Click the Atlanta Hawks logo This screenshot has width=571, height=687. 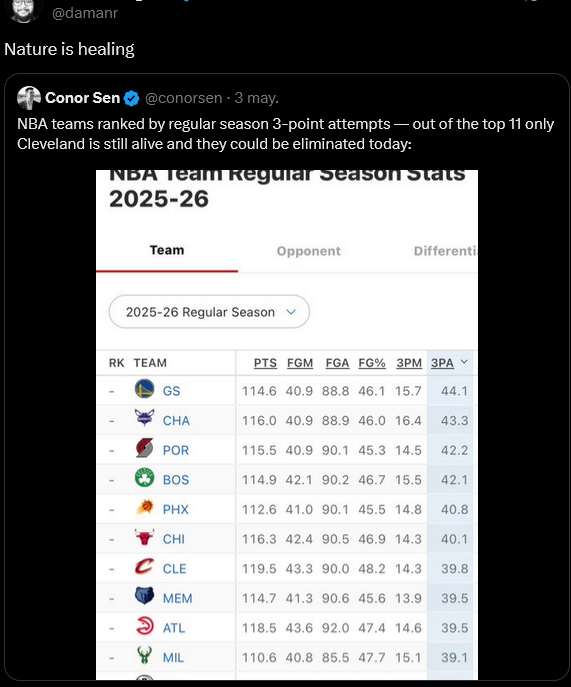pos(144,626)
